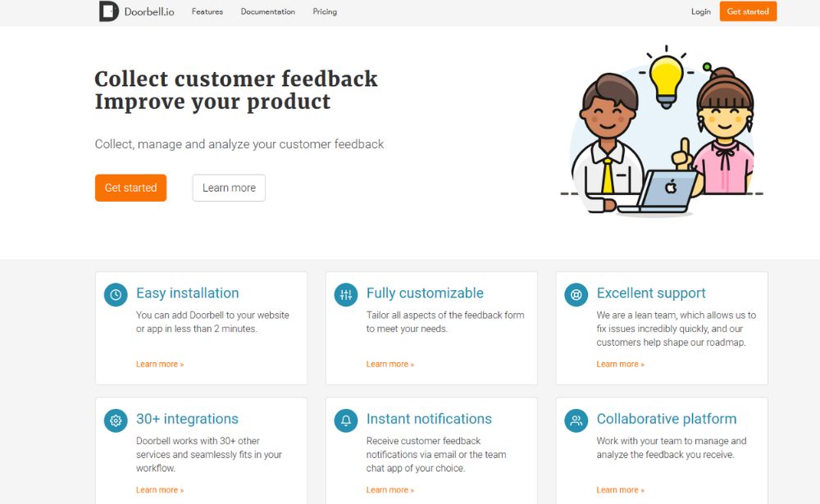Open the Documentation nav link
Viewport: 820px width, 504px height.
tap(267, 11)
